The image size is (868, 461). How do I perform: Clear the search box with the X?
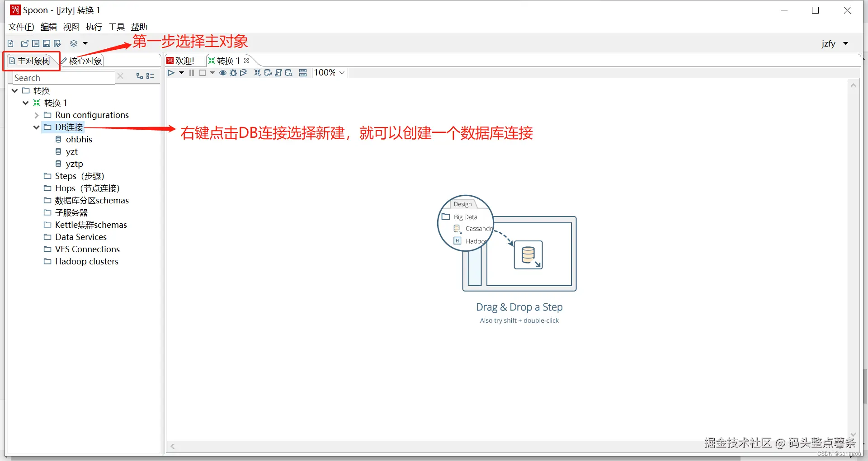120,76
